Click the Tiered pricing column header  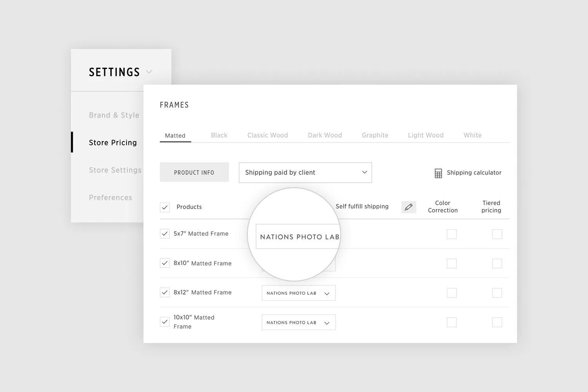click(491, 207)
